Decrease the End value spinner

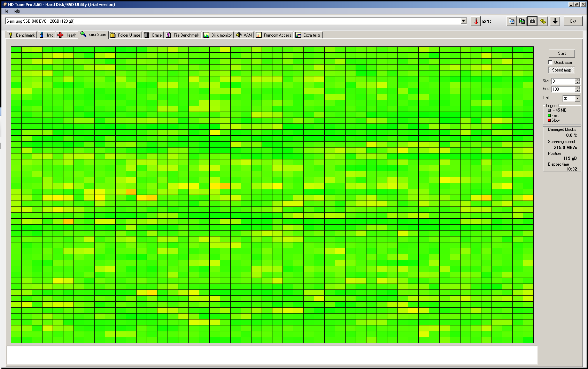click(577, 90)
